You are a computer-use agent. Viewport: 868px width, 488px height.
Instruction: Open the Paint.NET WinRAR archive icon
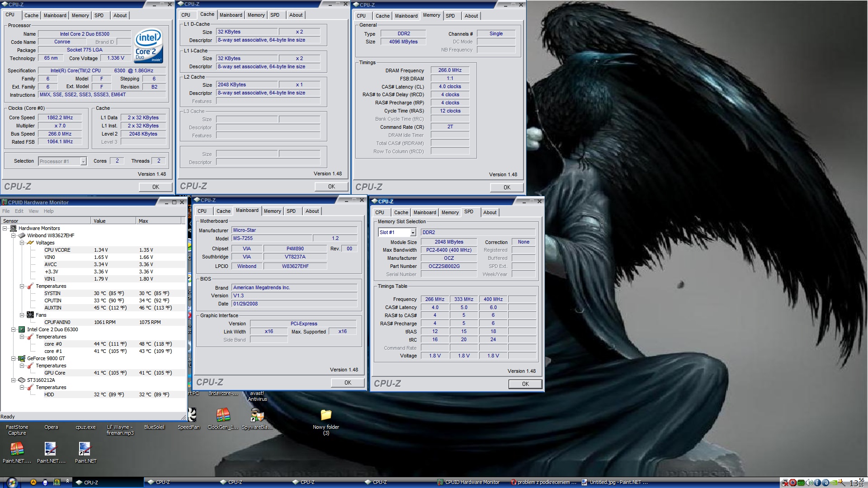tap(17, 449)
